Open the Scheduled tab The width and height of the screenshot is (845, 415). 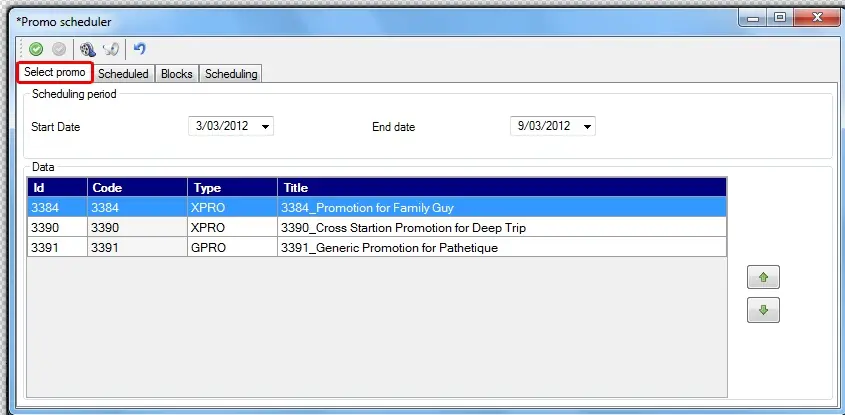124,74
